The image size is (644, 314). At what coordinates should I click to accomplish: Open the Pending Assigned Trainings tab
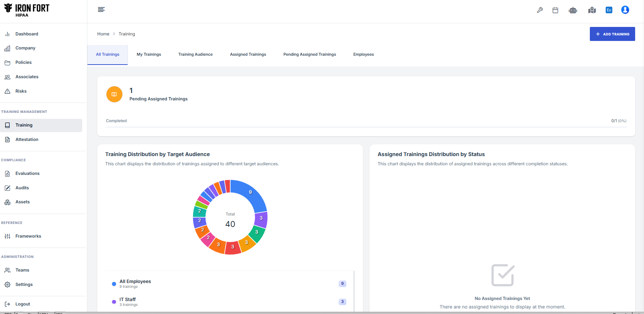[309, 55]
